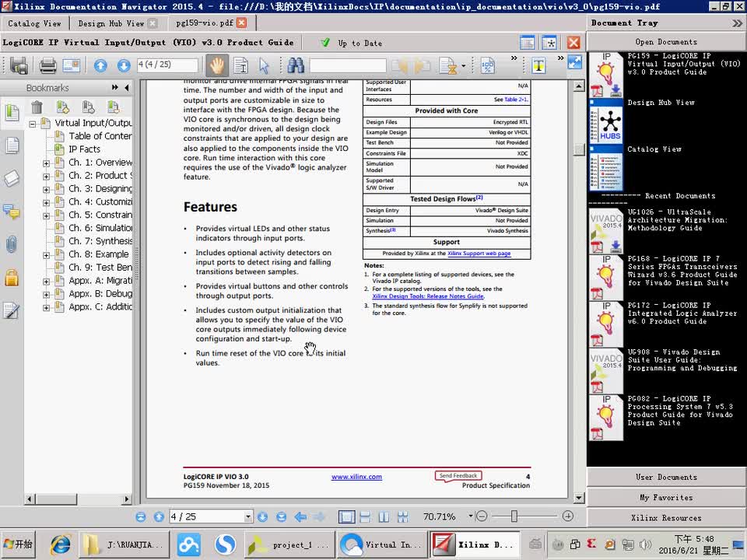Click the Start button on the taskbar

point(18,544)
